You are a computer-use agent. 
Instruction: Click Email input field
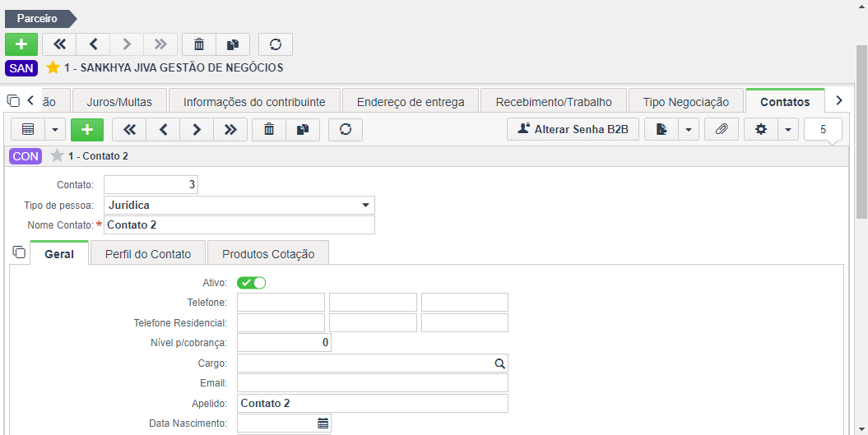pyautogui.click(x=373, y=383)
